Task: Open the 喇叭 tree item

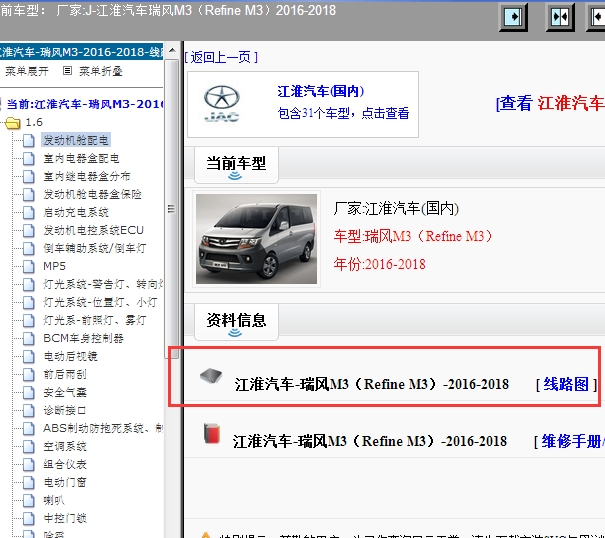Action: (x=54, y=501)
